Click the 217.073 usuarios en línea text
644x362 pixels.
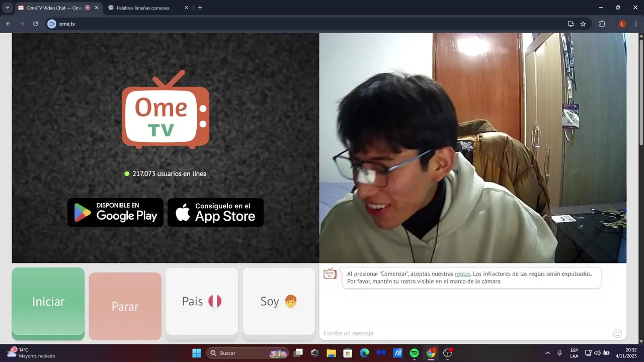click(170, 173)
